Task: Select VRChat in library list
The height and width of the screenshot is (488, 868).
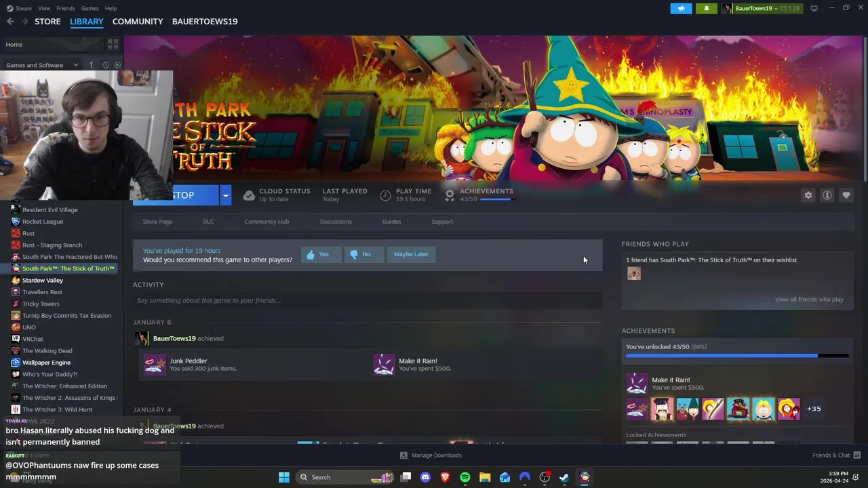Action: coord(33,339)
